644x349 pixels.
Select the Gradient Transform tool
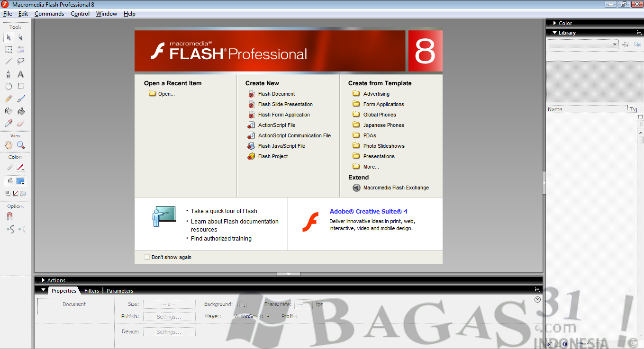click(21, 49)
